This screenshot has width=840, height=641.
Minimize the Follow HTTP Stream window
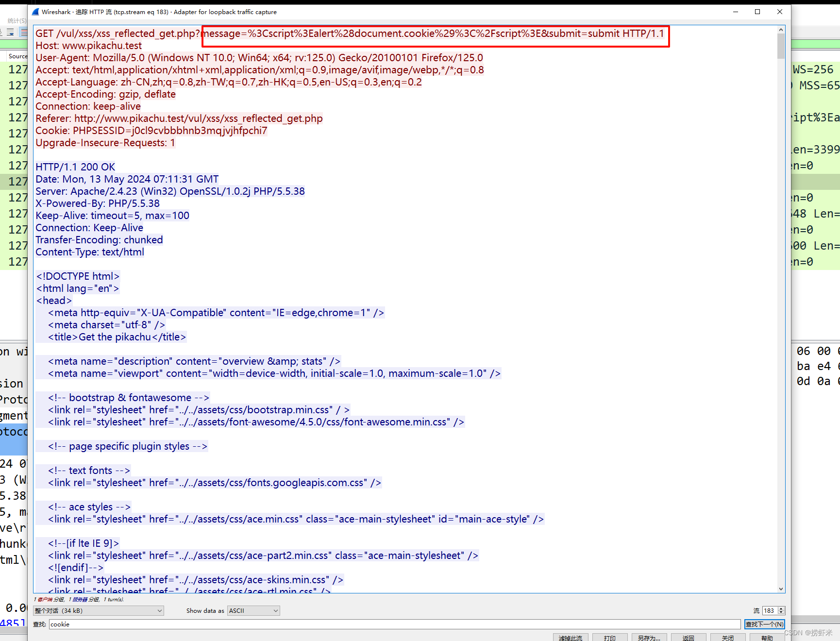coord(736,12)
